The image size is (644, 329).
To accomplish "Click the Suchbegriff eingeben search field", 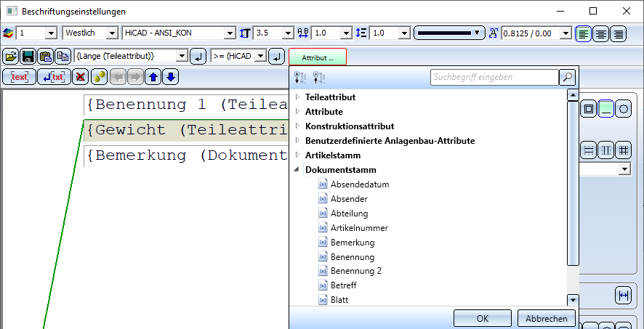I will 494,77.
